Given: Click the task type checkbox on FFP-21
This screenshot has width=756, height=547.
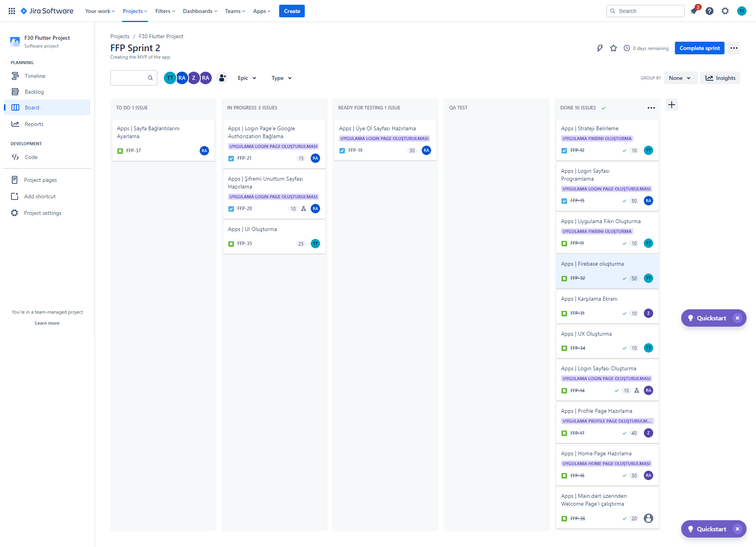Looking at the screenshot, I should point(231,158).
